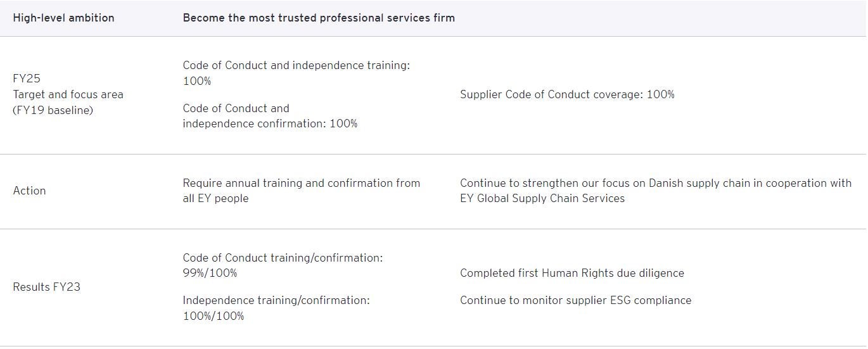This screenshot has width=868, height=349.
Task: Select the 'Action' row label
Action: coord(29,191)
